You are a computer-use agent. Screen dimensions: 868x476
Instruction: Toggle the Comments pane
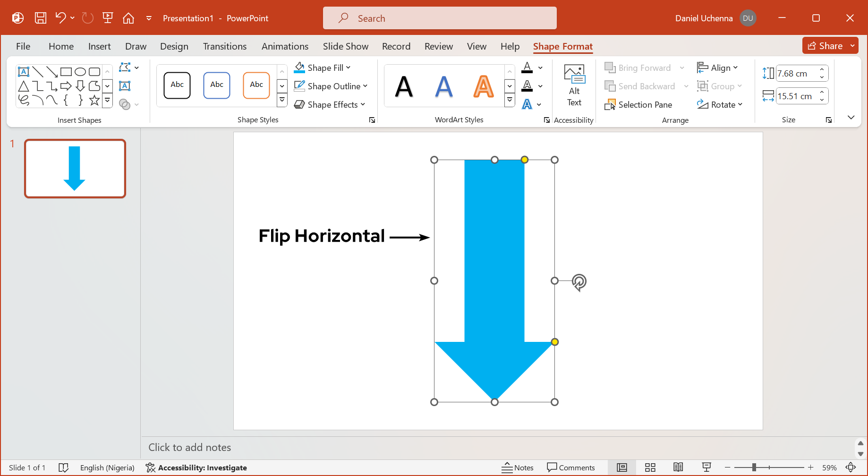tap(570, 467)
